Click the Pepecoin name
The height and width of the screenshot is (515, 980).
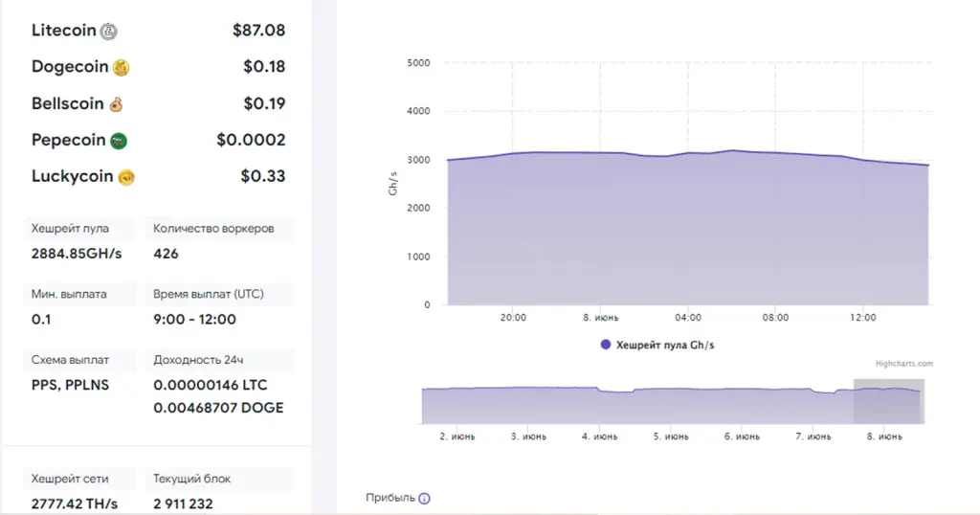click(69, 140)
